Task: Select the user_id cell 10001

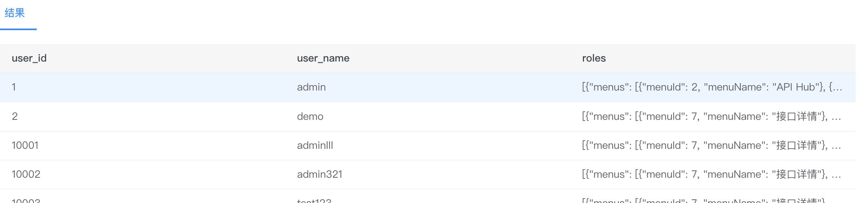Action: click(x=25, y=146)
